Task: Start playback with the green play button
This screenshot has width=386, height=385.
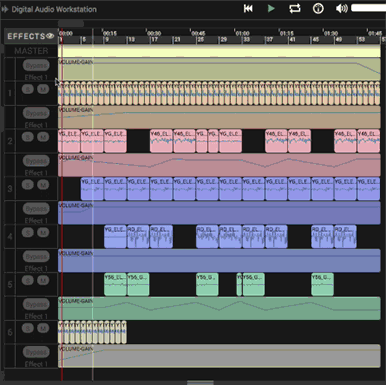Action: tap(271, 9)
